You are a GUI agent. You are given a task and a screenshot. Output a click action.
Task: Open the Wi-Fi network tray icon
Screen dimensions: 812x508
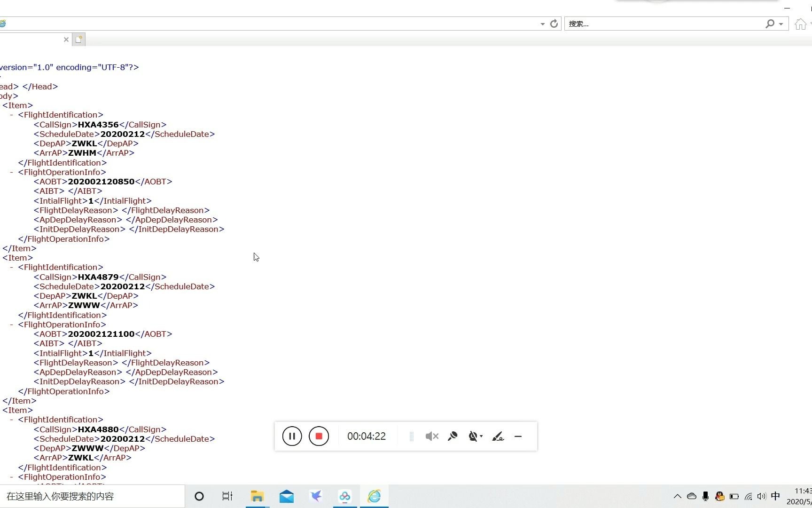pyautogui.click(x=748, y=496)
